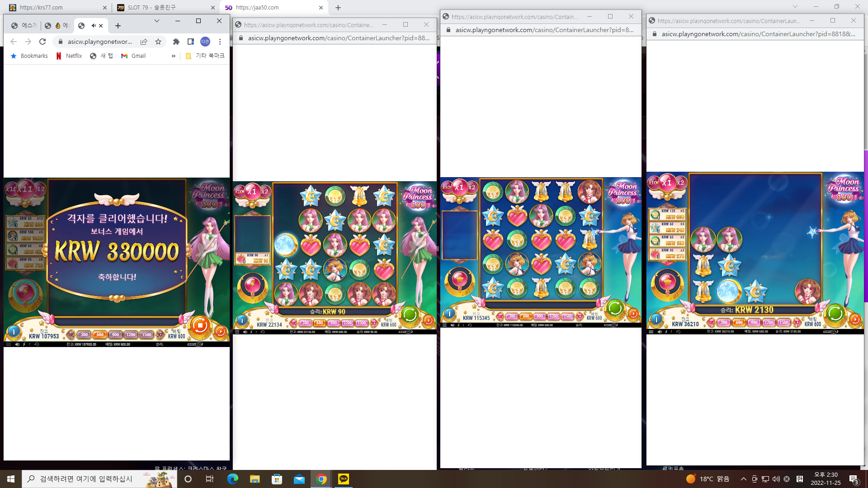The image size is (868, 488).
Task: Open KakaoTalk from the taskbar
Action: click(x=344, y=479)
